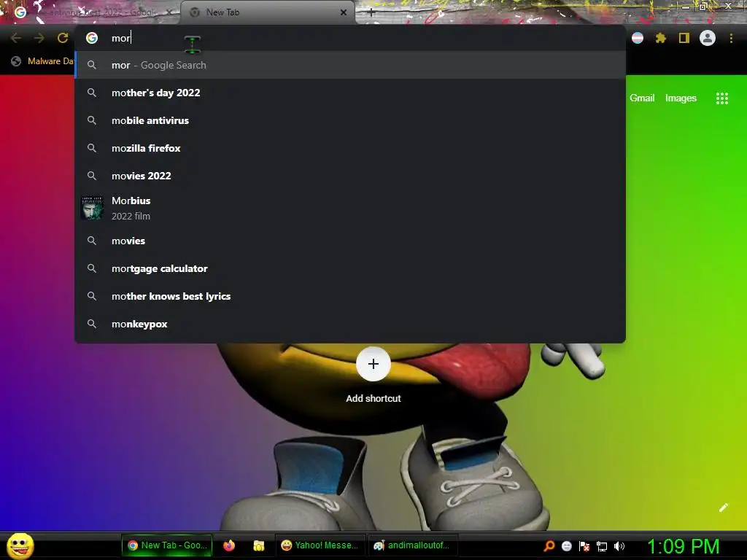Activate New Tab - Goo... taskbar button

tap(168, 545)
